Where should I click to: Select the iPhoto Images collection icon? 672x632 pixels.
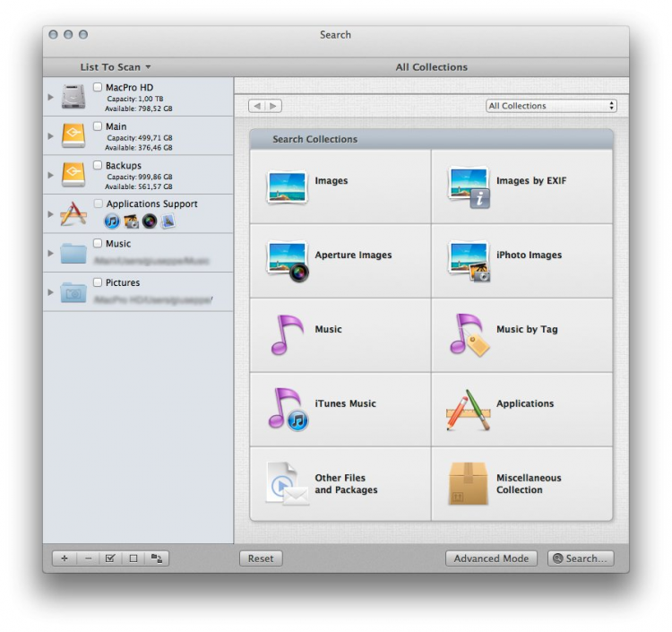click(469, 261)
